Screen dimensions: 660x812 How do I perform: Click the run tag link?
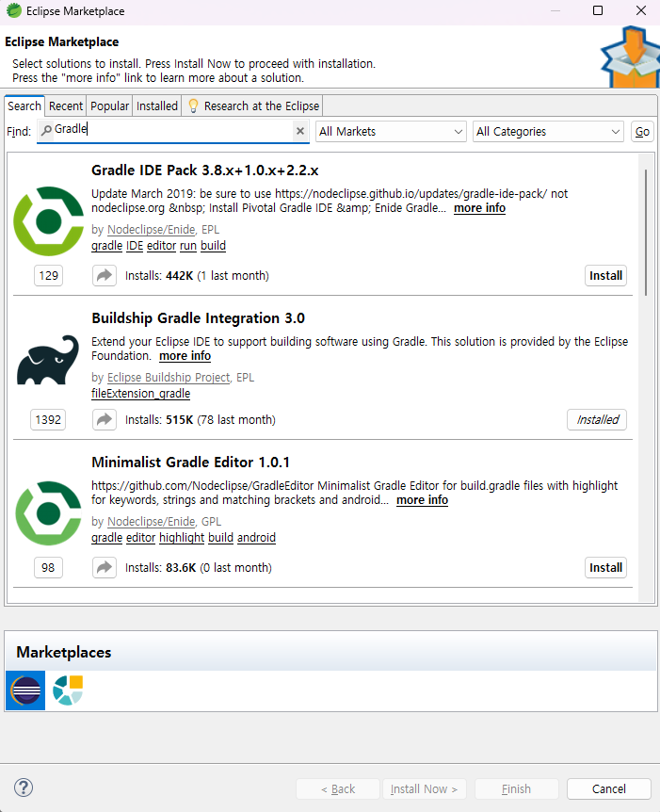point(188,246)
